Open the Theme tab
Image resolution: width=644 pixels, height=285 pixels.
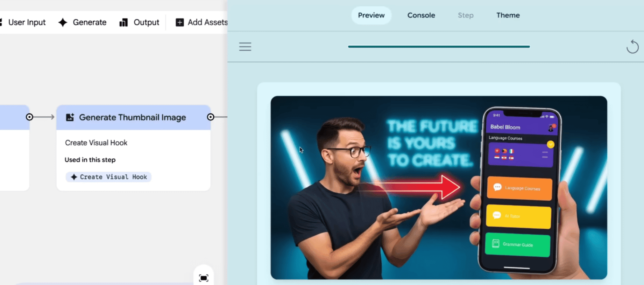click(508, 15)
